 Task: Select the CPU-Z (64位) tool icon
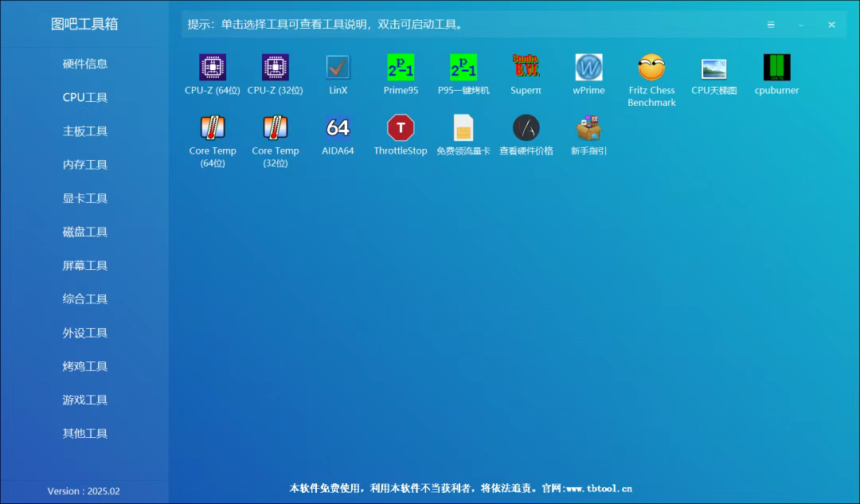pos(213,68)
